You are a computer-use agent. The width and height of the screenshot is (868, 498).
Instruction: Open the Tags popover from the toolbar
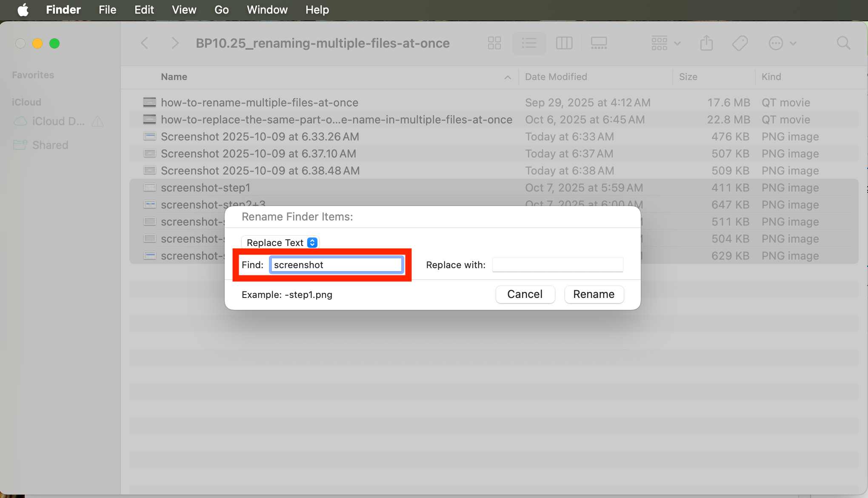740,43
